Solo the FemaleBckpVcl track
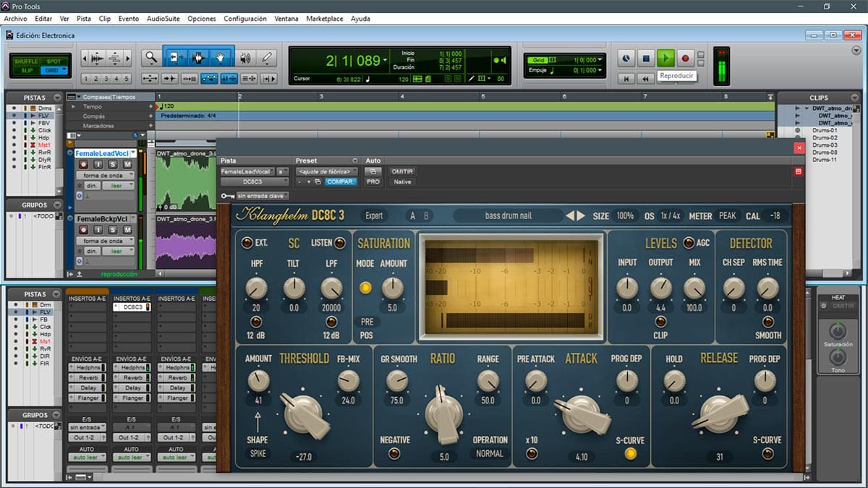Viewport: 868px width, 488px height. point(114,230)
